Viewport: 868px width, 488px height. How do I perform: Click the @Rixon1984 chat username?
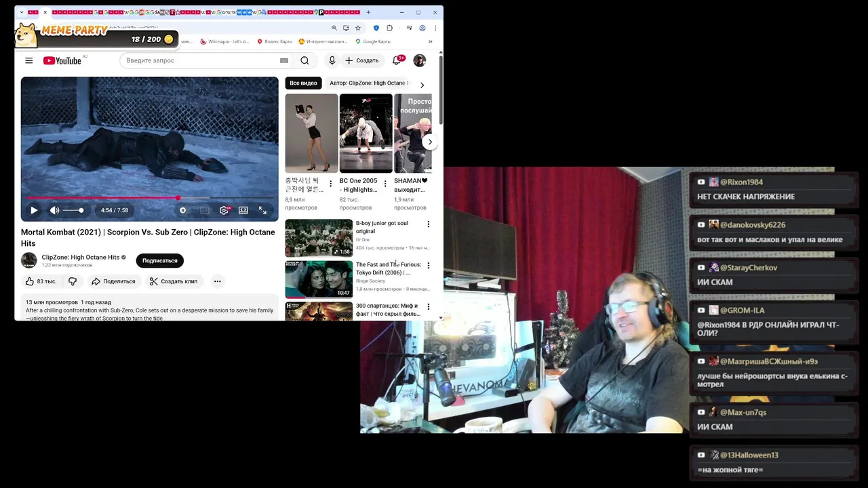741,182
